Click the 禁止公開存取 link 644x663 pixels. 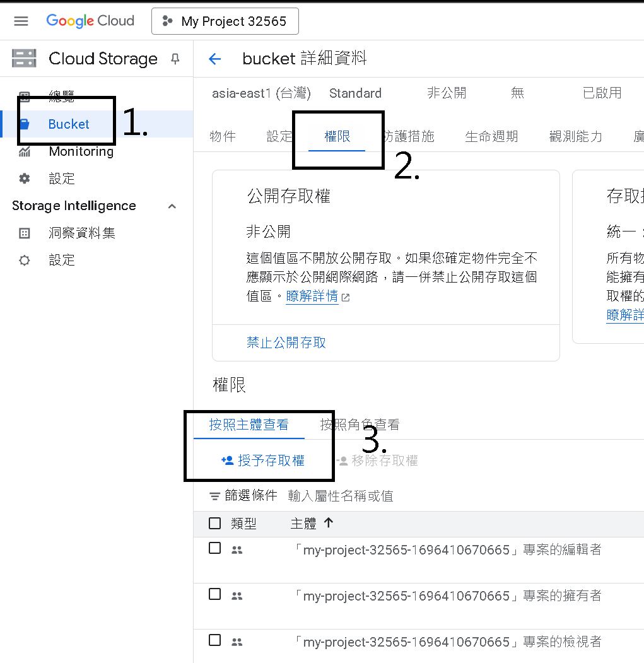coord(286,343)
